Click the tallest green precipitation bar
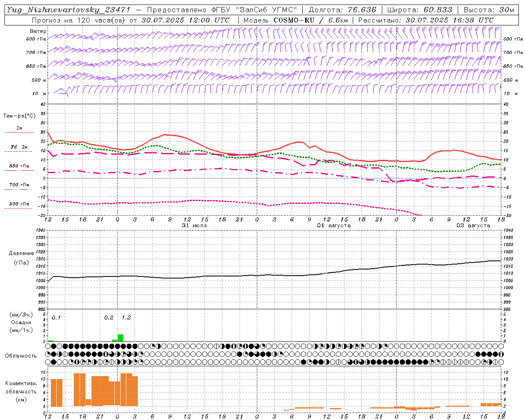This screenshot has width=525, height=420. (120, 338)
